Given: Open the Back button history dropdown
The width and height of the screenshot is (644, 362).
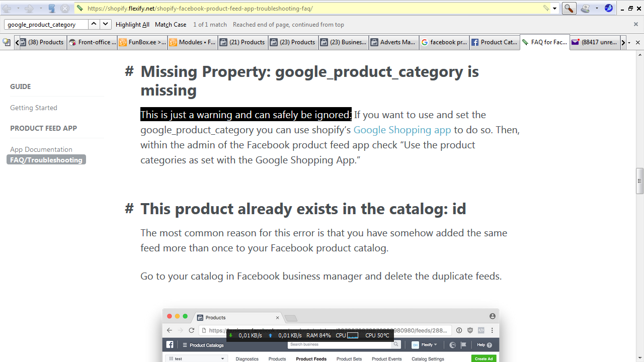Looking at the screenshot, I should pyautogui.click(x=18, y=9).
